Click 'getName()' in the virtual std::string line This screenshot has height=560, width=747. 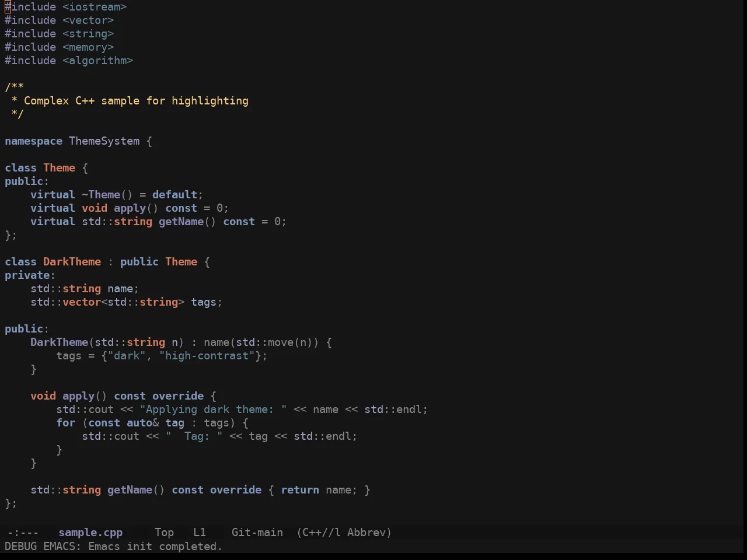point(187,222)
